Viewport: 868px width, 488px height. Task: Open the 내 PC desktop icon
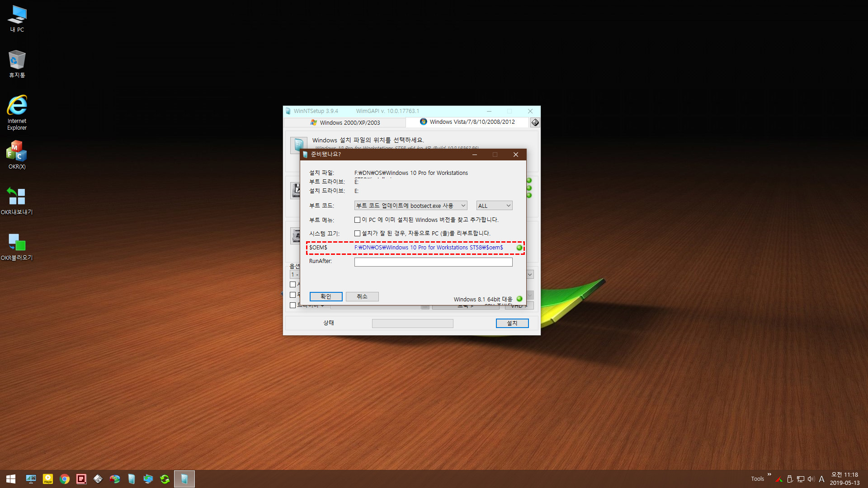click(17, 19)
